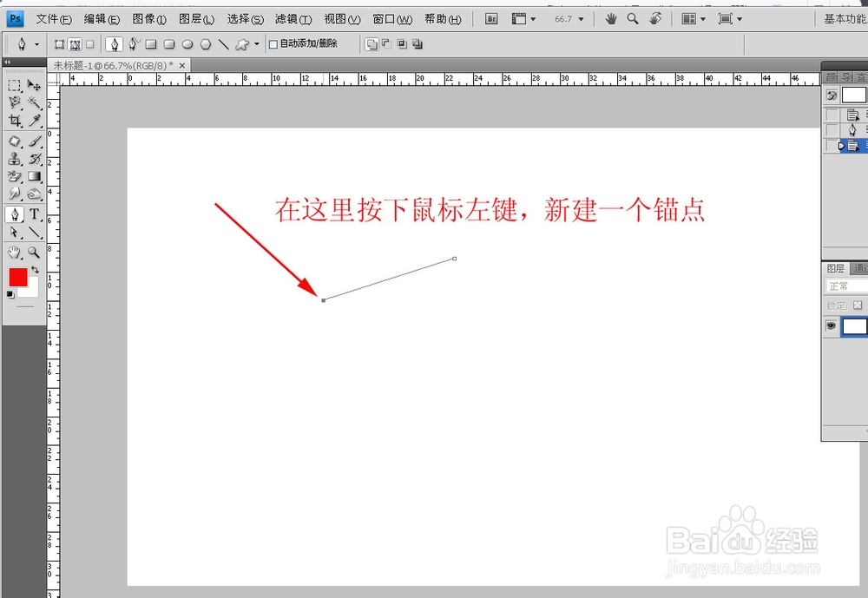This screenshot has height=598, width=868.
Task: Open Adobe Bridge from the application bar
Action: pos(490,18)
